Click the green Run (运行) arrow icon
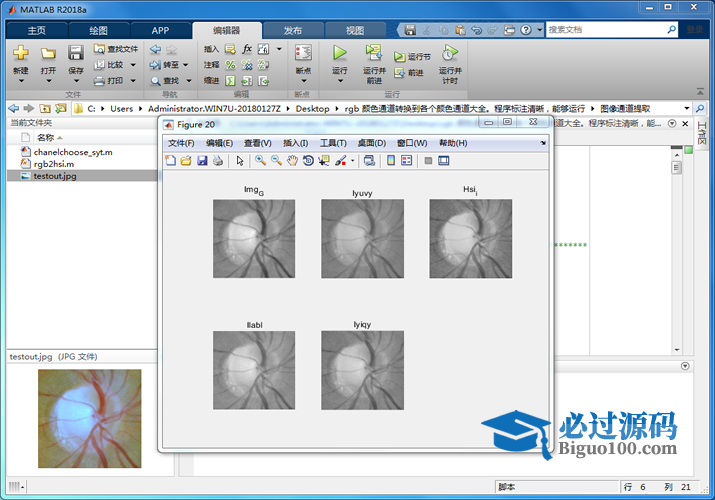Screen dimensions: 715x500 (340, 52)
